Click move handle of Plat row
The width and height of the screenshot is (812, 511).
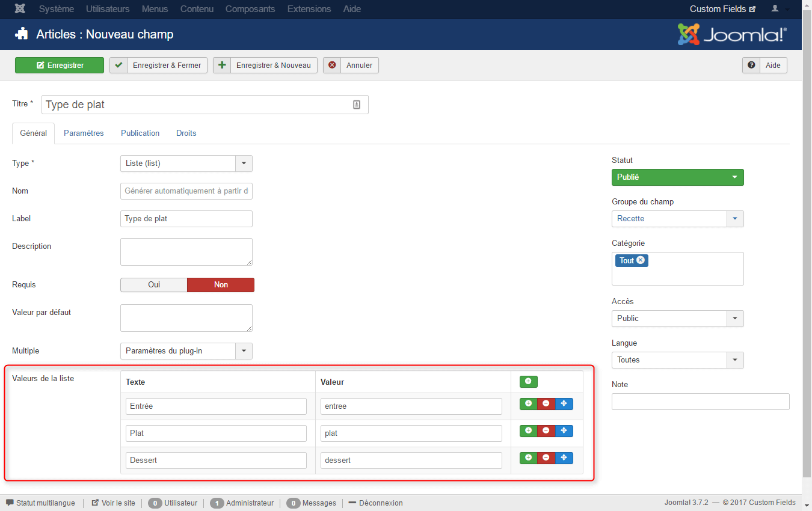pos(564,431)
